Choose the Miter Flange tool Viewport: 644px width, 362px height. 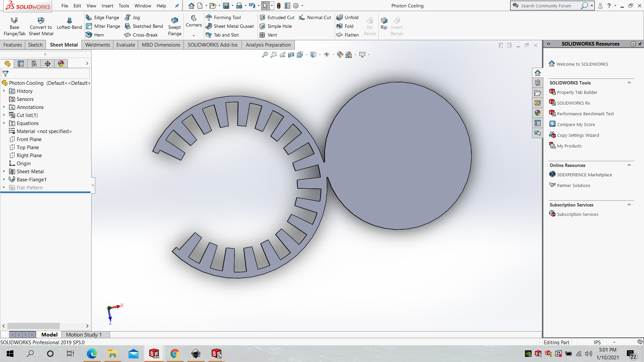tap(103, 26)
